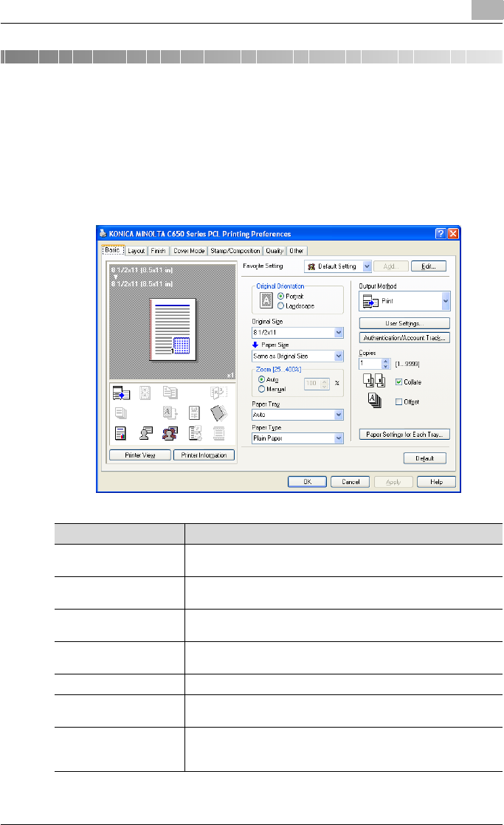Select the Landscape orientation radio button
This screenshot has width=504, height=825.
280,306
